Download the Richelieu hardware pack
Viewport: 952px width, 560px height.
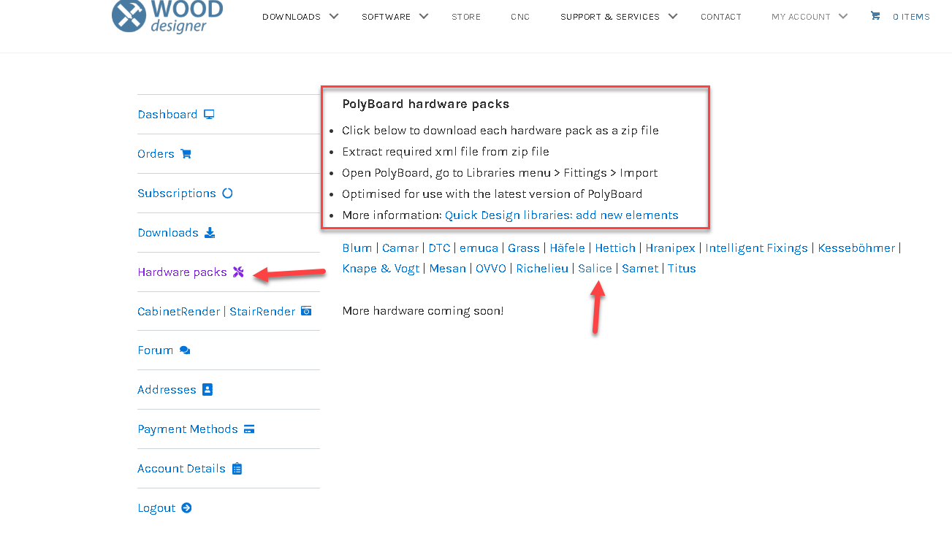(x=542, y=269)
